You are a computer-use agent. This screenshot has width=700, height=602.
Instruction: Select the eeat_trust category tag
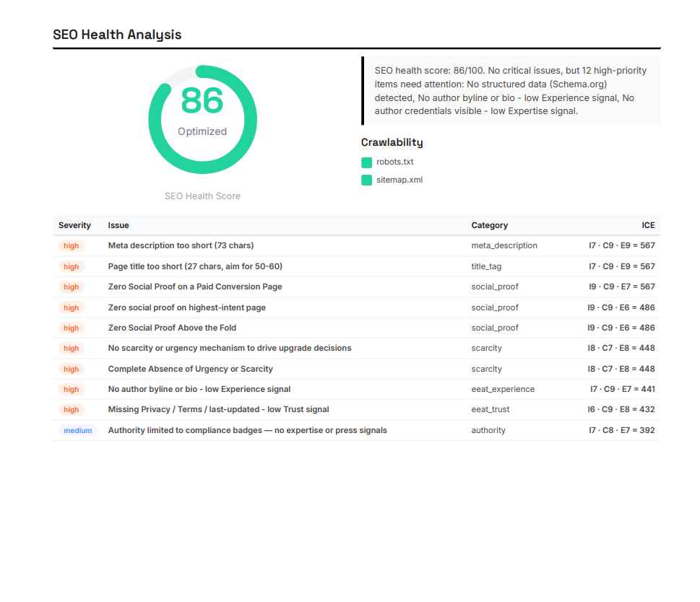click(x=491, y=409)
